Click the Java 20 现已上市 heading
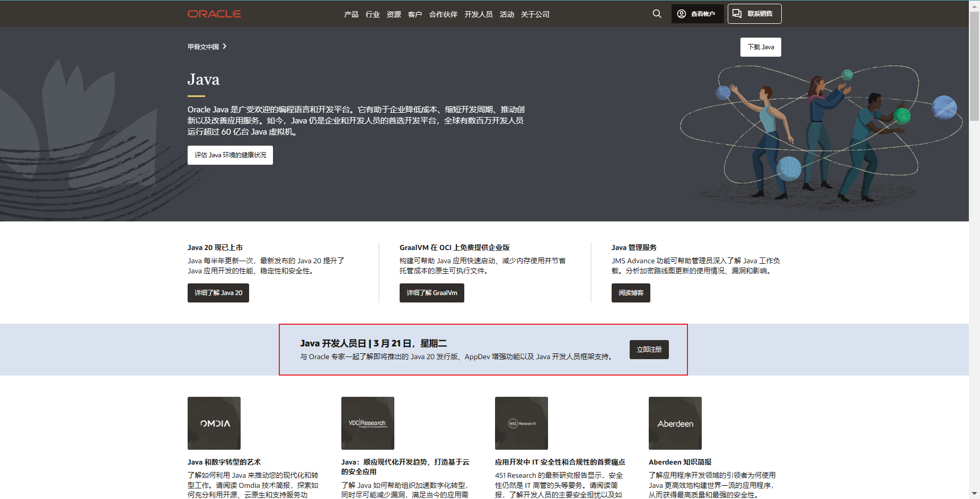 [x=215, y=247]
